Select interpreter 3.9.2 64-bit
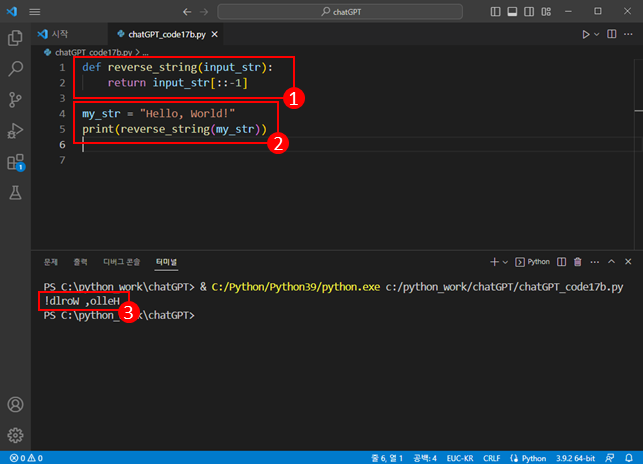The image size is (643, 464). pyautogui.click(x=575, y=458)
